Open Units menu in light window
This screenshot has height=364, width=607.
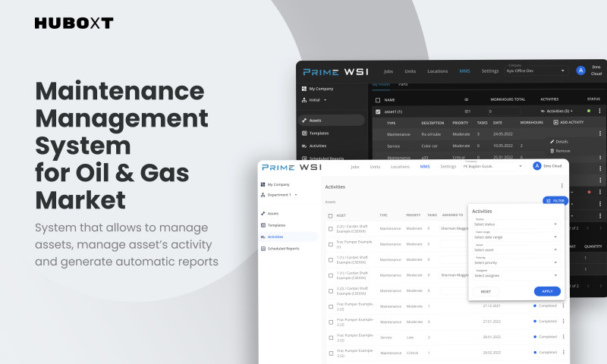pos(375,167)
